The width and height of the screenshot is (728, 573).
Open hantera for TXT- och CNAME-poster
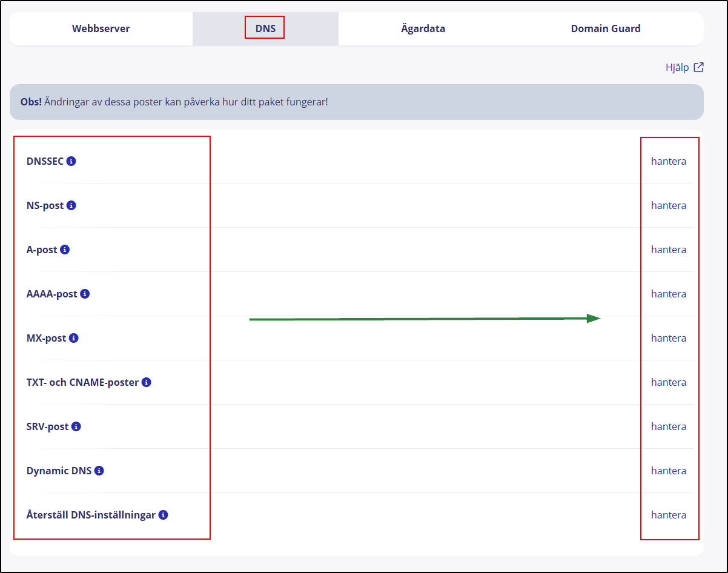coord(669,382)
